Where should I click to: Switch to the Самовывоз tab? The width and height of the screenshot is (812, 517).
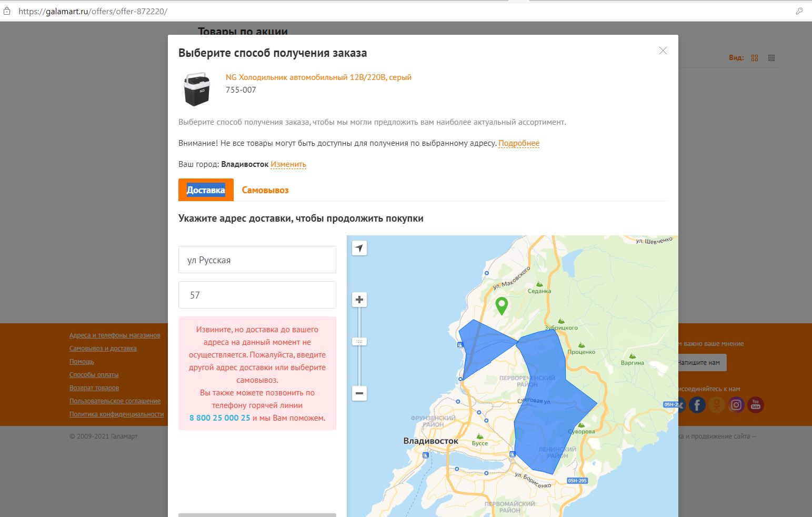click(265, 190)
